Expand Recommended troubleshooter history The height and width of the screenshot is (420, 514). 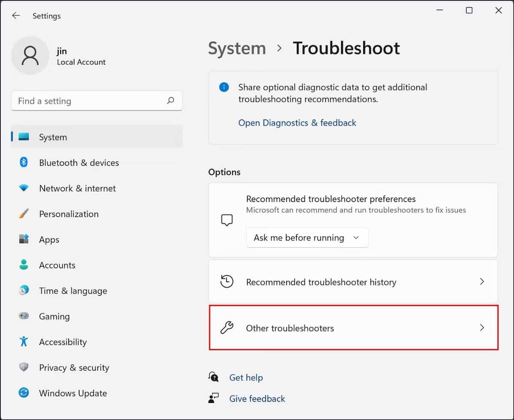[353, 282]
